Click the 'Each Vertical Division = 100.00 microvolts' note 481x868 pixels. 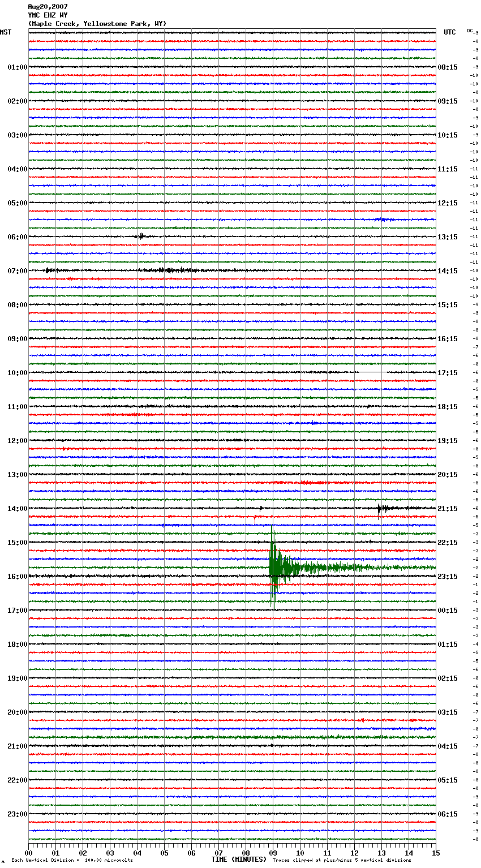coord(72,860)
